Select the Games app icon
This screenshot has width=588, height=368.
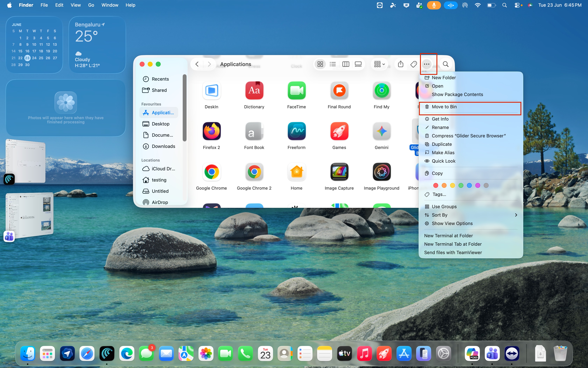pos(339,131)
